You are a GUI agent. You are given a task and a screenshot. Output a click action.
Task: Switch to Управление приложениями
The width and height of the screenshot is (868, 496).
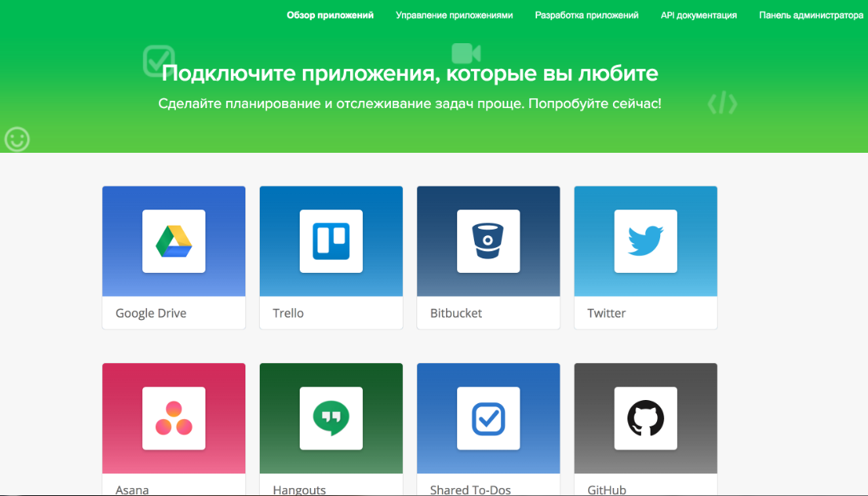click(454, 14)
